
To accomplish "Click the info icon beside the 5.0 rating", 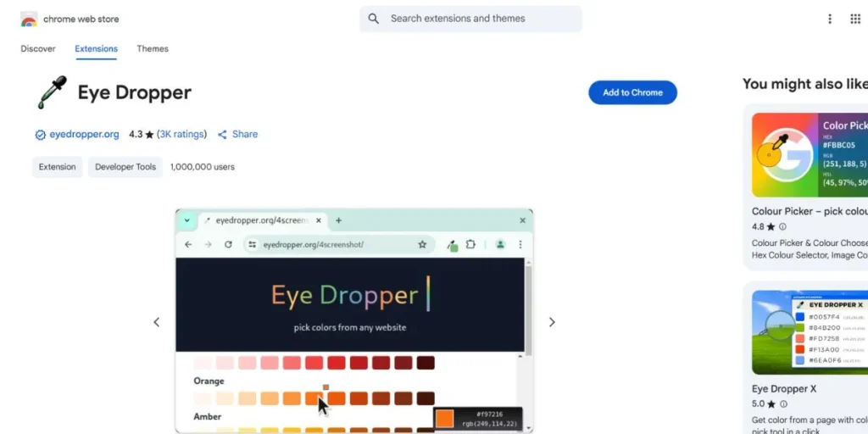I will point(782,404).
